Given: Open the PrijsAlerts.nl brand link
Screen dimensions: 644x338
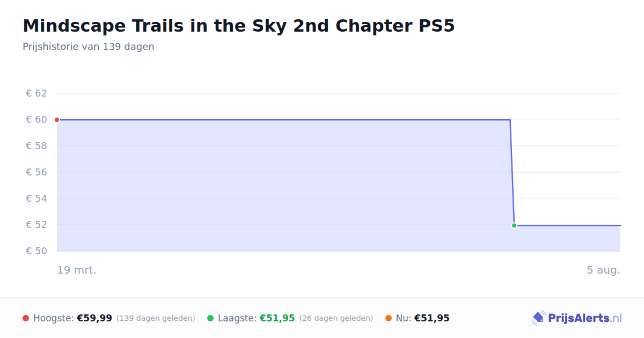Looking at the screenshot, I should click(576, 318).
